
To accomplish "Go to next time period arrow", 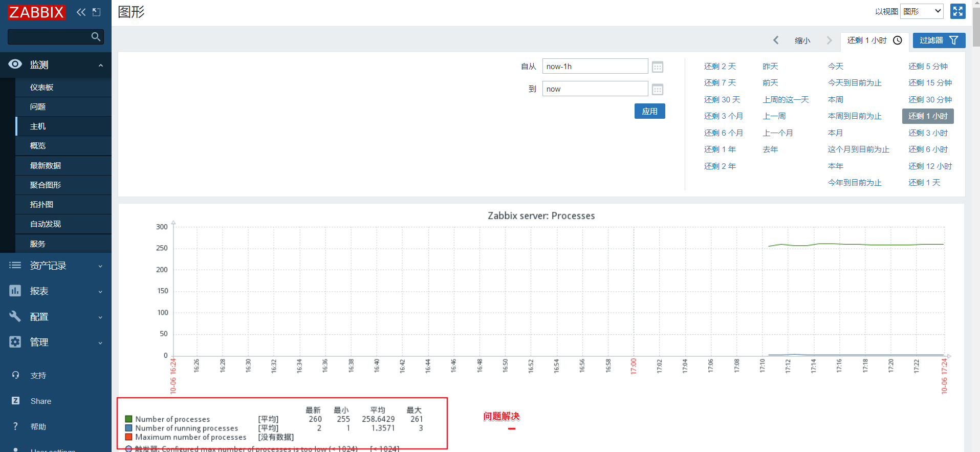I will 829,40.
